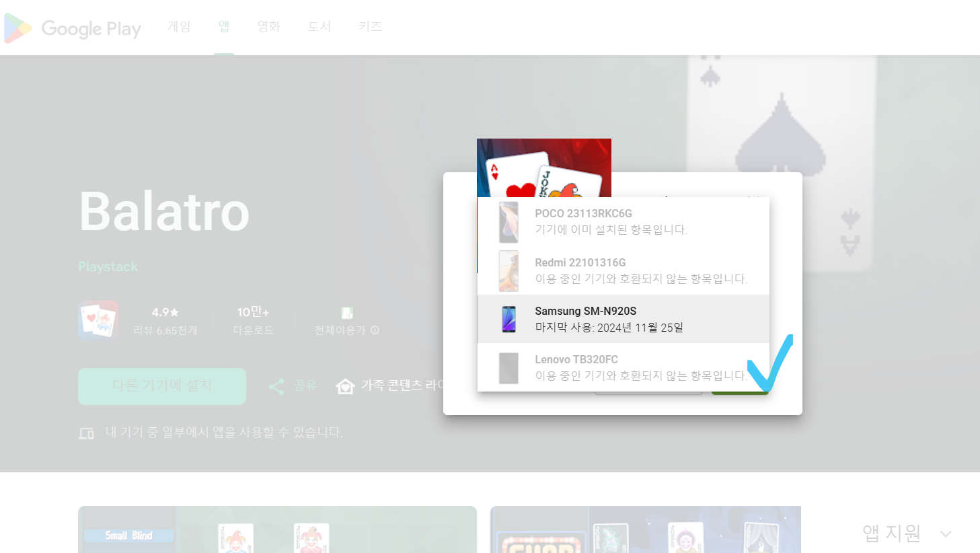Screen dimensions: 980x553
Task: Open the 도서 tab
Action: tap(319, 26)
